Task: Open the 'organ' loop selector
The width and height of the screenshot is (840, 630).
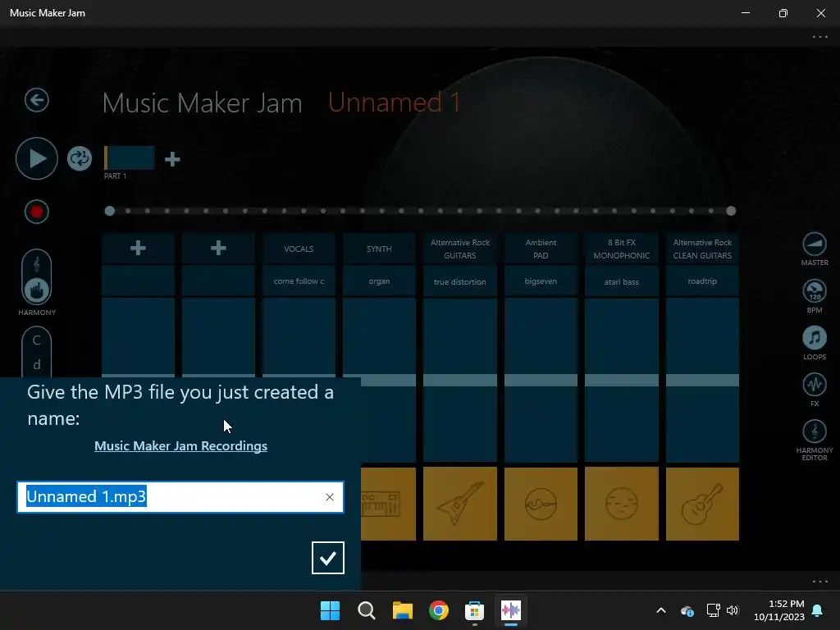Action: (x=379, y=281)
